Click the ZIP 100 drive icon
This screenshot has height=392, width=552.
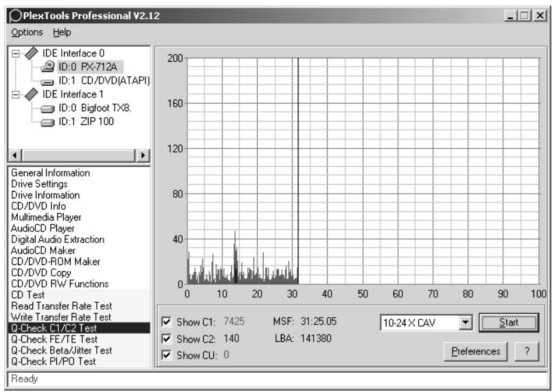[x=47, y=122]
